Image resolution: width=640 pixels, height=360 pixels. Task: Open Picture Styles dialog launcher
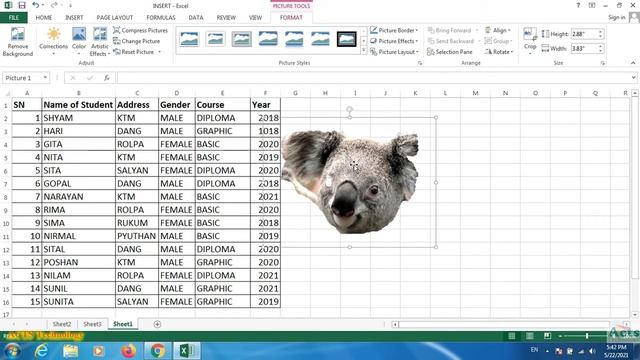click(x=420, y=63)
